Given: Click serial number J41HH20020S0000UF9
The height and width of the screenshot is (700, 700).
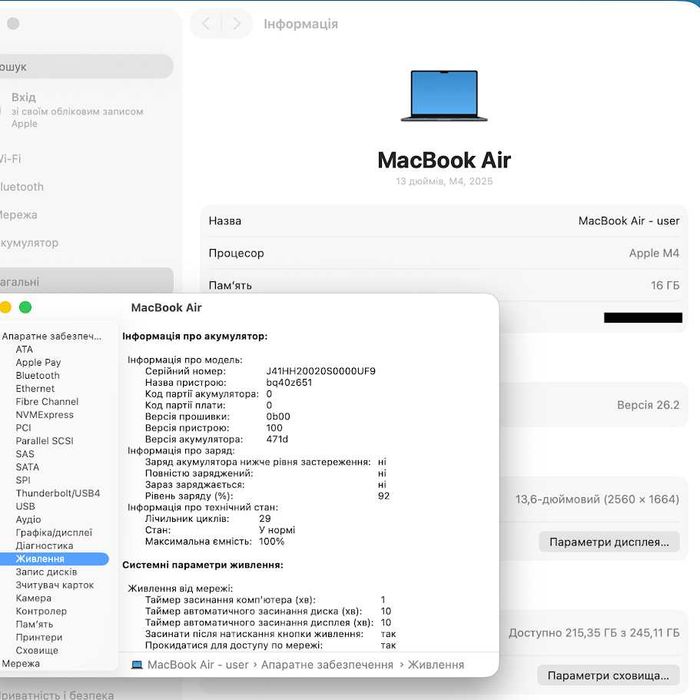Looking at the screenshot, I should [x=321, y=371].
